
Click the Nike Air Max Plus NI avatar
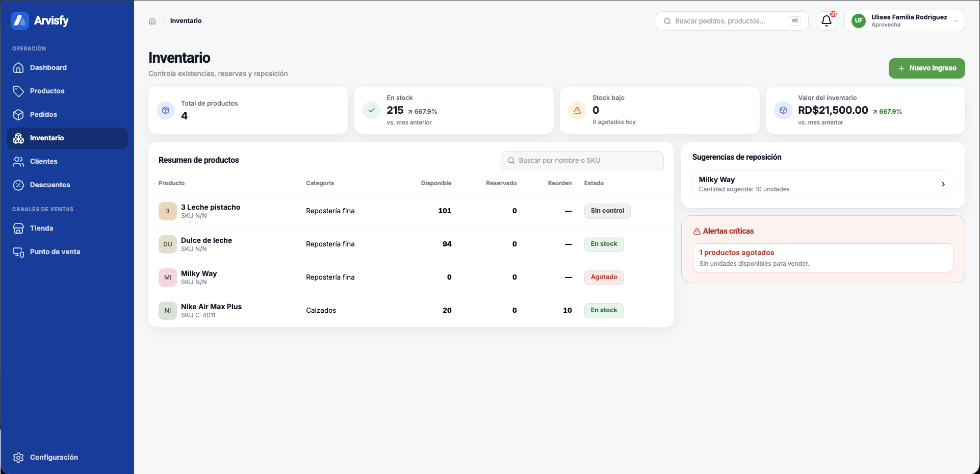[168, 311]
